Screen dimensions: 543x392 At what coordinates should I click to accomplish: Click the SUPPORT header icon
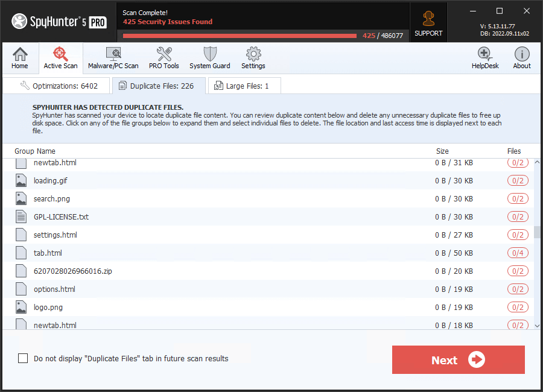pyautogui.click(x=428, y=22)
